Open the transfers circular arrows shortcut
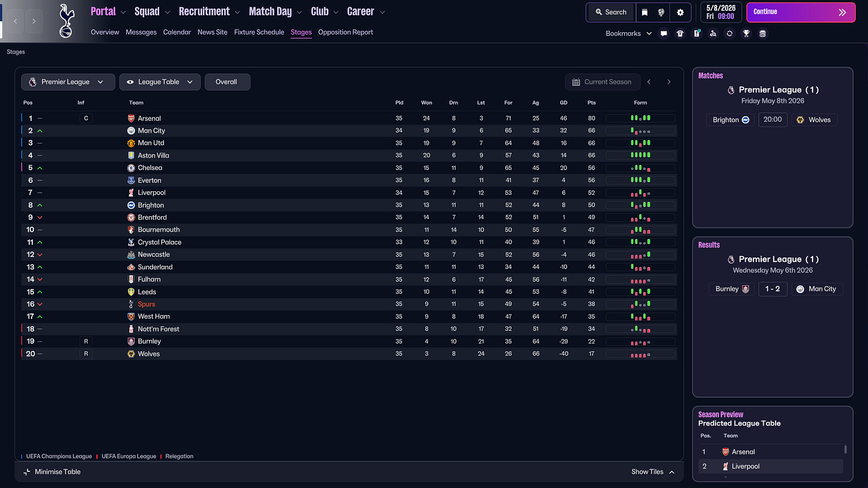Viewport: 868px width, 488px height. pyautogui.click(x=729, y=33)
